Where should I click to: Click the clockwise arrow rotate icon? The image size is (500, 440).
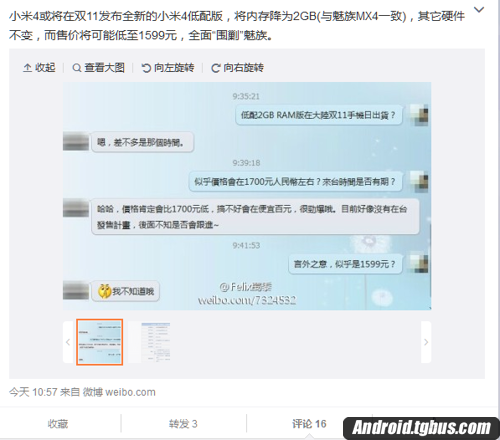point(215,68)
